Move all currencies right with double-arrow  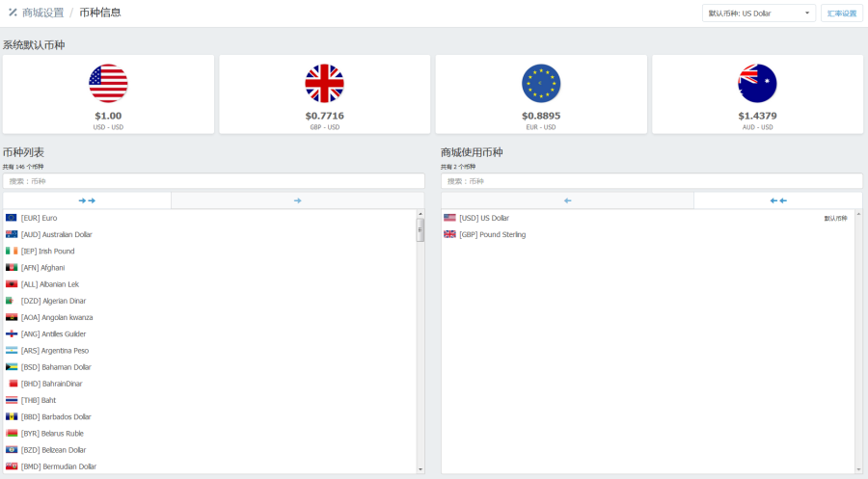pyautogui.click(x=87, y=200)
